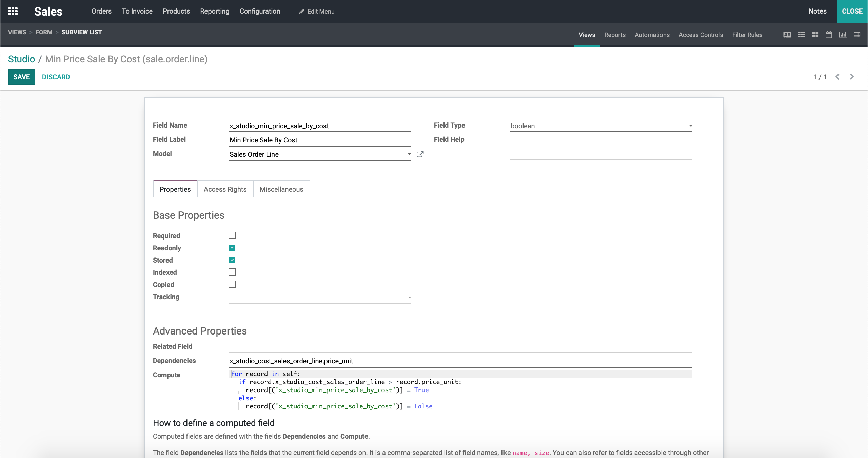The height and width of the screenshot is (458, 868).
Task: Open the Field Type dropdown
Action: [601, 126]
